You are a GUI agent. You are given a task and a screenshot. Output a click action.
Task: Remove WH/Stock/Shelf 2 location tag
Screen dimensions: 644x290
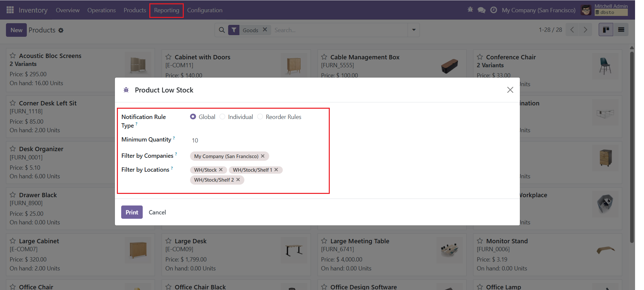[x=238, y=180]
